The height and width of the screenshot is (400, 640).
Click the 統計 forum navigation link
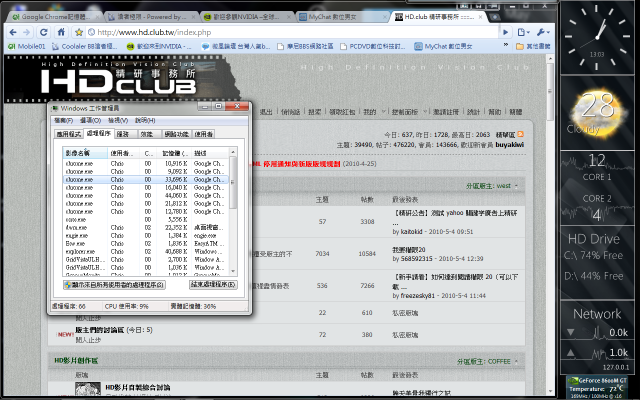point(473,112)
